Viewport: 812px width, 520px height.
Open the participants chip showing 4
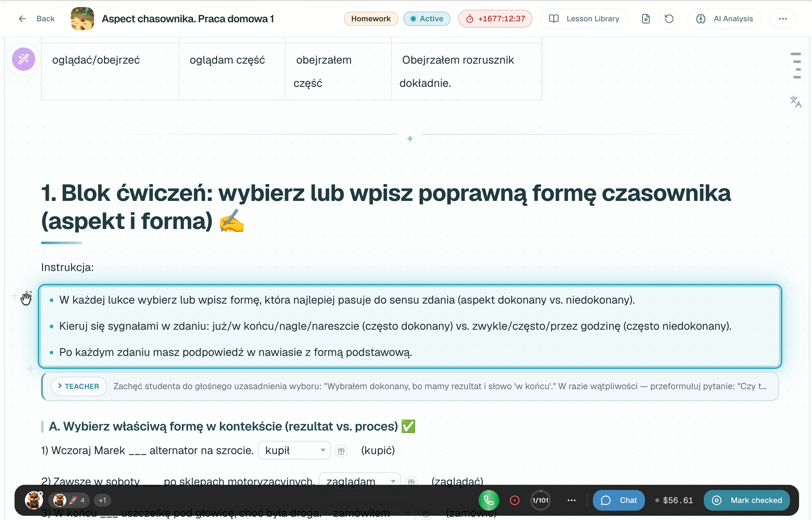(69, 500)
